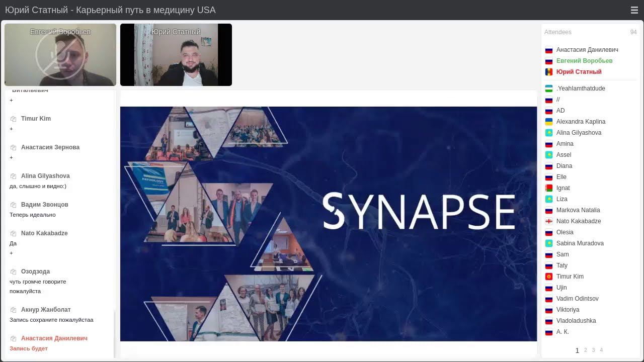Select attendee Ujin

561,288
